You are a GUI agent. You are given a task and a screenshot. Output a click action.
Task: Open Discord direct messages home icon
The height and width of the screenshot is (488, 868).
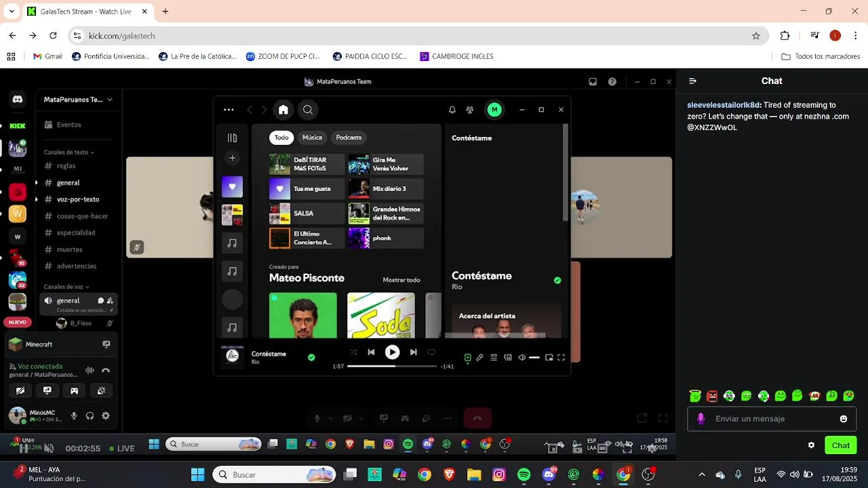(18, 100)
